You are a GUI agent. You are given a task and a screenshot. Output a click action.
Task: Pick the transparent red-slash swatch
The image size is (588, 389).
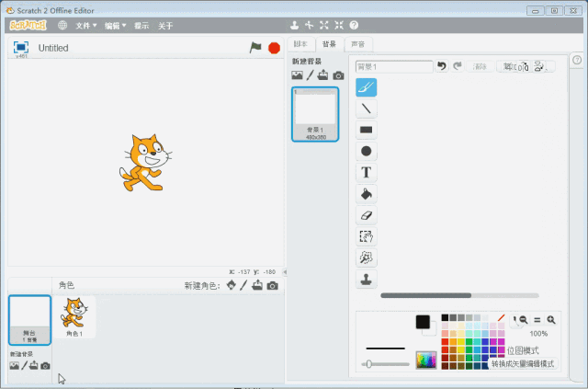502,317
